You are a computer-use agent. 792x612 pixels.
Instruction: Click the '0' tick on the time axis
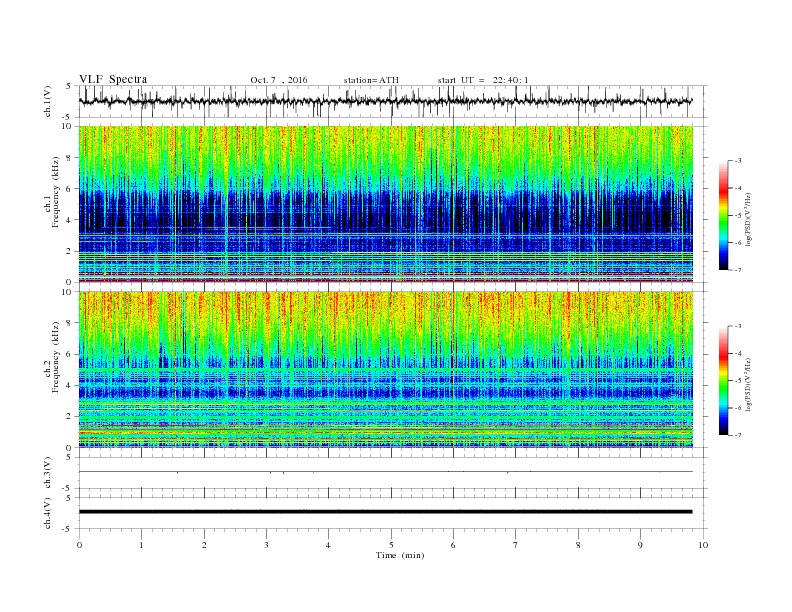tap(79, 545)
